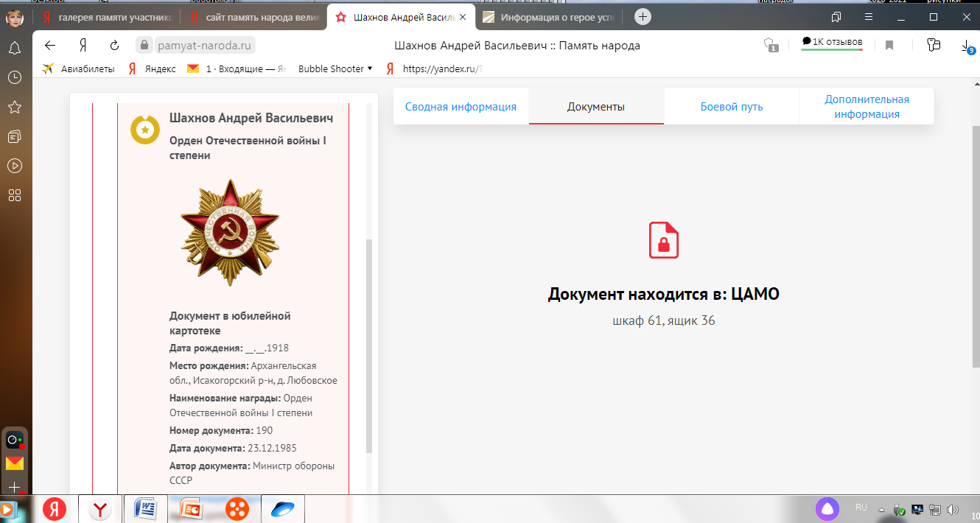
Task: Click the pamyat-naroda.ru address field
Action: [x=205, y=46]
